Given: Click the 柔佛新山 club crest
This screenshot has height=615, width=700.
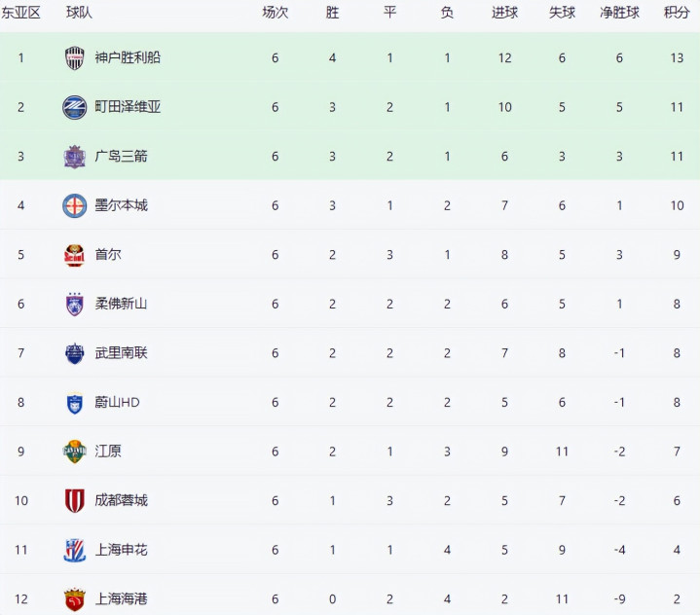Looking at the screenshot, I should (75, 304).
